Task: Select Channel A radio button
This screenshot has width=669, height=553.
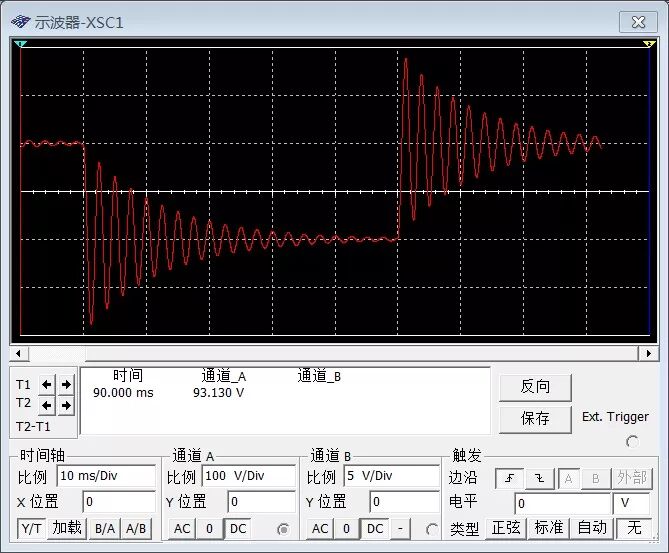Action: (x=283, y=529)
